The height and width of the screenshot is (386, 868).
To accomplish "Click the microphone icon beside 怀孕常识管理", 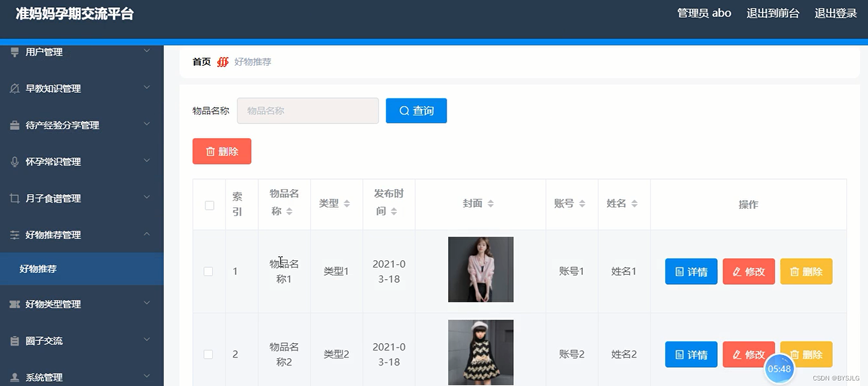I will (x=15, y=162).
